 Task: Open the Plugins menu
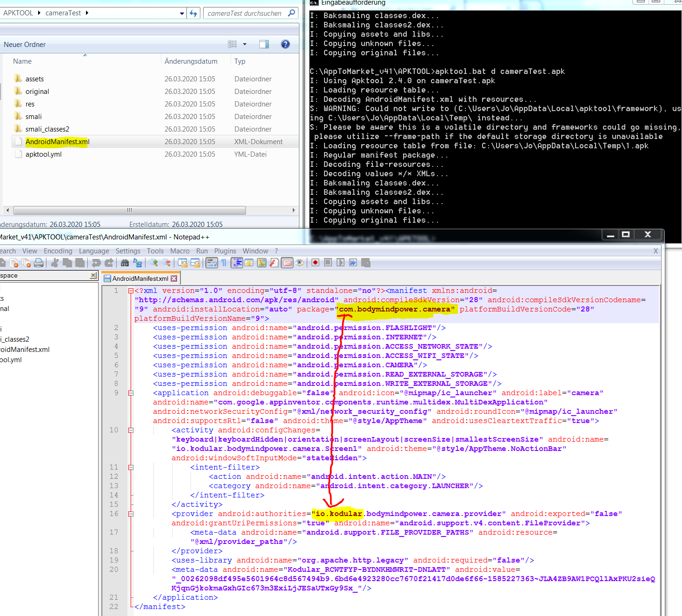[225, 251]
